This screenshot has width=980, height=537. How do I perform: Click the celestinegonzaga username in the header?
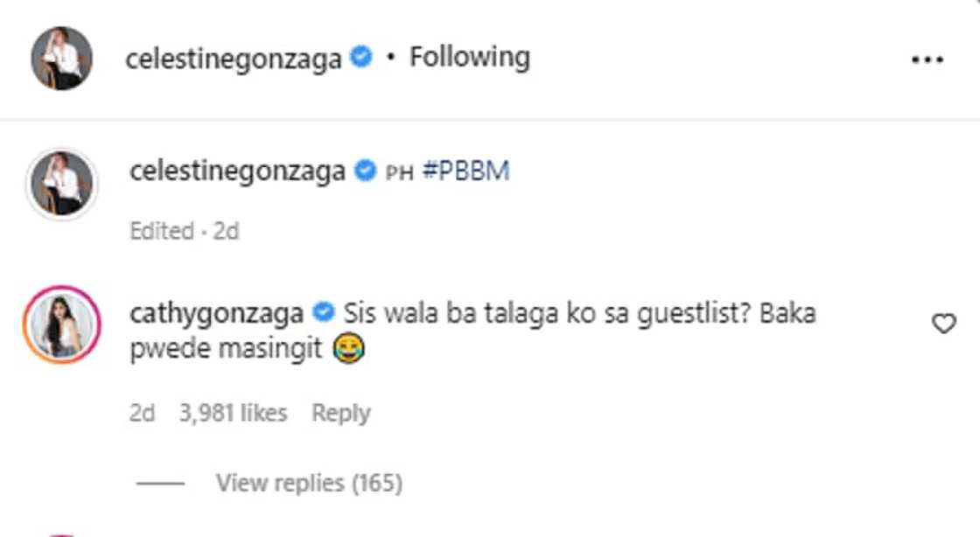(x=233, y=59)
